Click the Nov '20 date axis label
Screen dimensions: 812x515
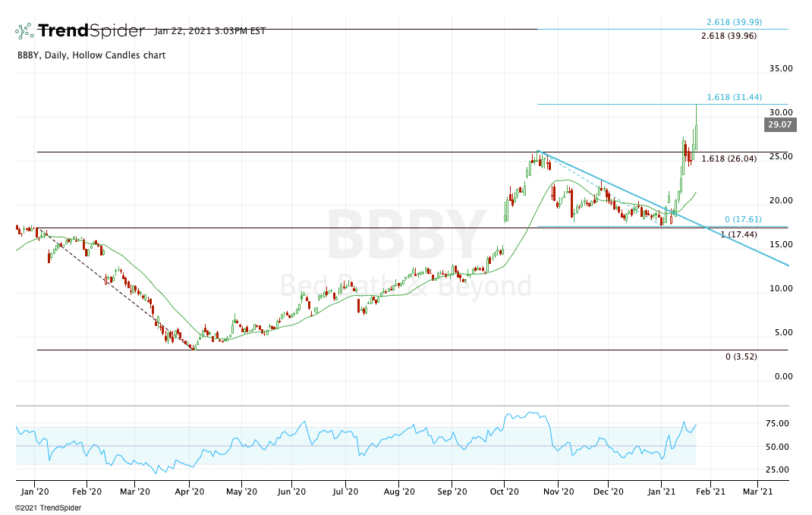pos(559,491)
